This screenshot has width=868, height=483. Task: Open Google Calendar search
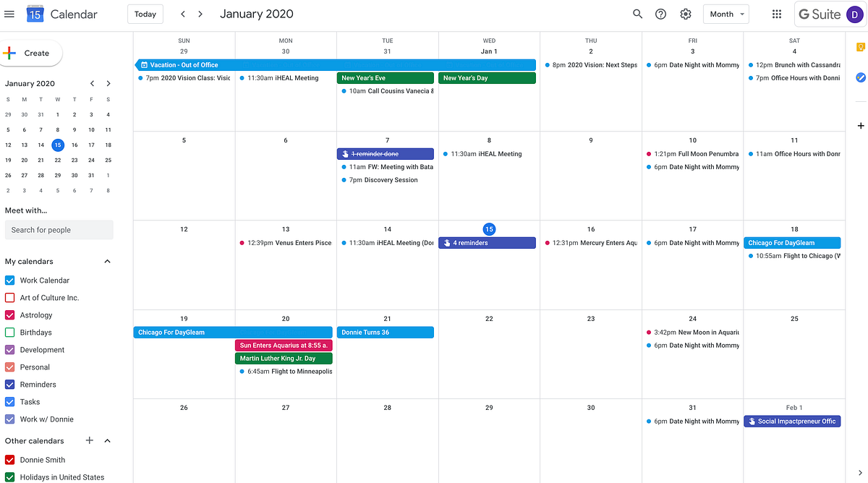tap(637, 14)
